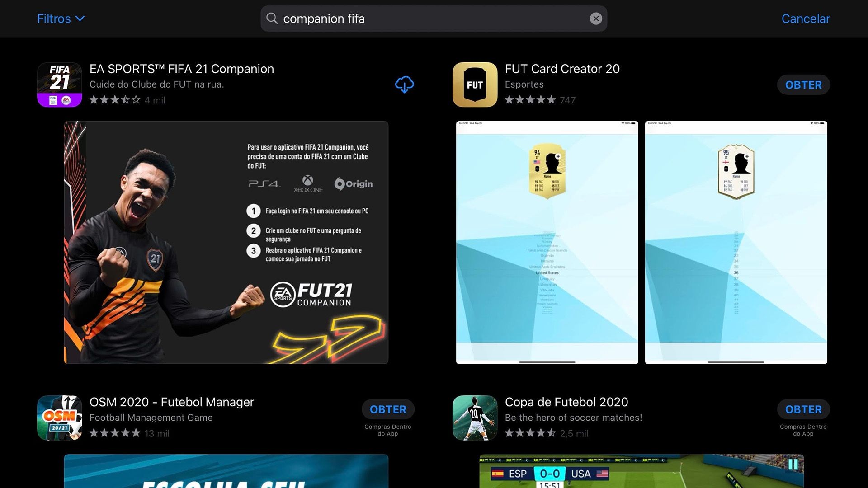The image size is (868, 488).
Task: Click the search magnifier icon in the search bar
Action: [271, 19]
